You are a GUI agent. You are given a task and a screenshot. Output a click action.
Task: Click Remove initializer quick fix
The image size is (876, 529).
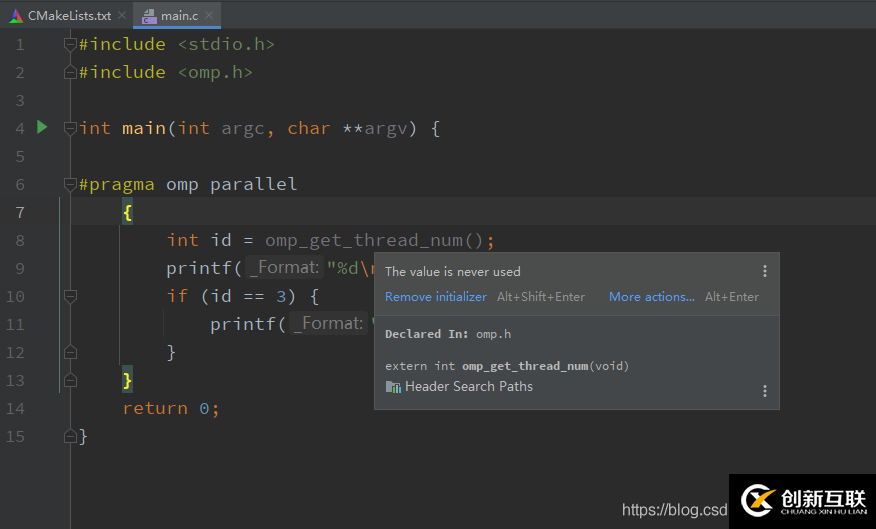tap(436, 297)
